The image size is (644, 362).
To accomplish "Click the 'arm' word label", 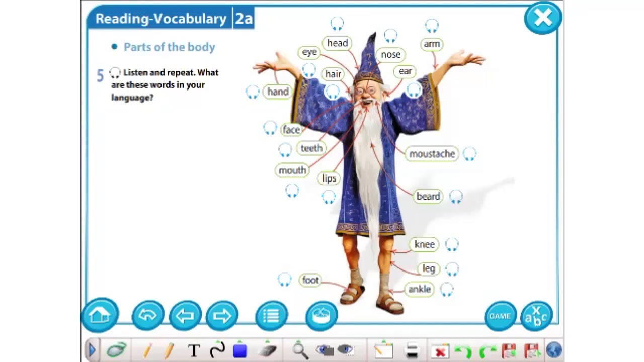I will 432,44.
